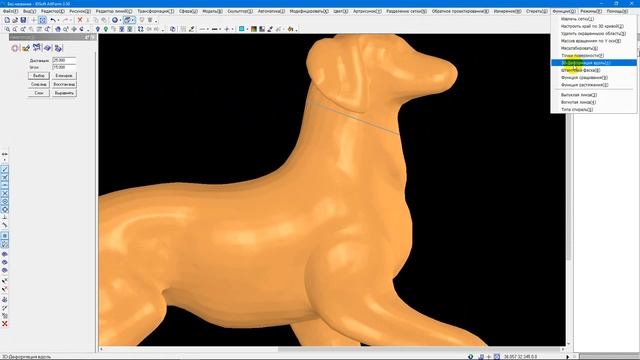Click the viewport's vertical scrollbar
Screen dimensions: 640x360
point(568,190)
